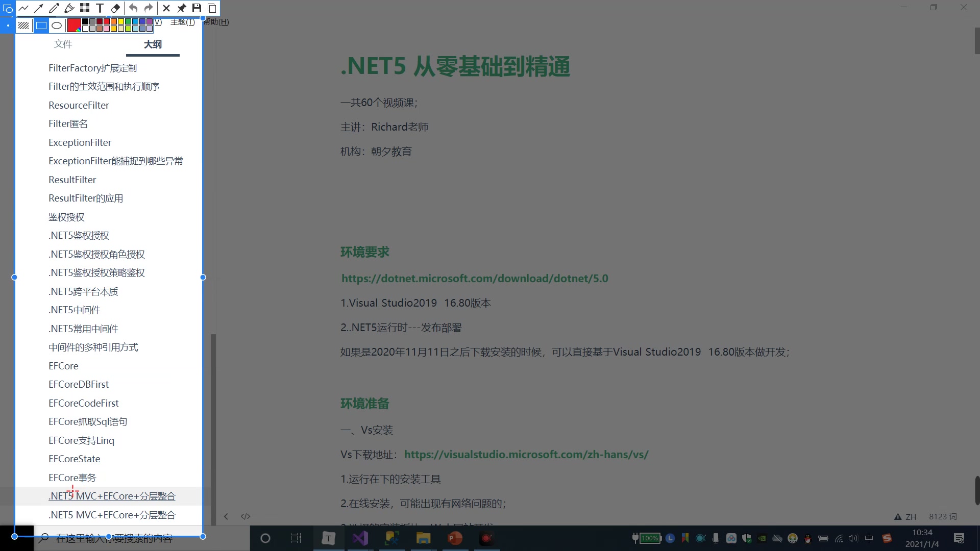Pick the purple color swatch

[150, 22]
